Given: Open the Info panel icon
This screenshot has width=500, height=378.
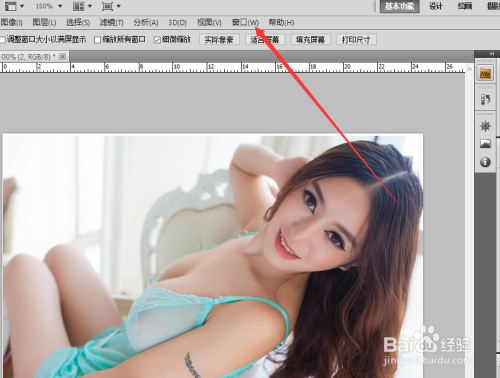Looking at the screenshot, I should point(485,162).
